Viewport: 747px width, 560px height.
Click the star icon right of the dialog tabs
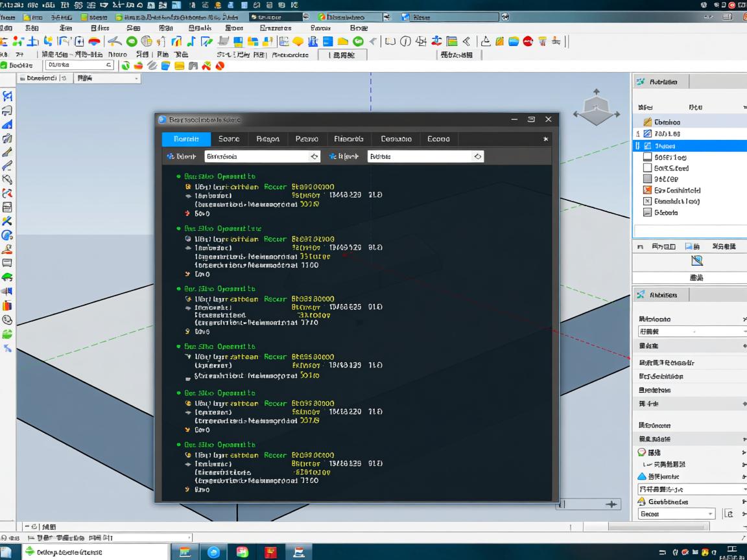coord(545,139)
